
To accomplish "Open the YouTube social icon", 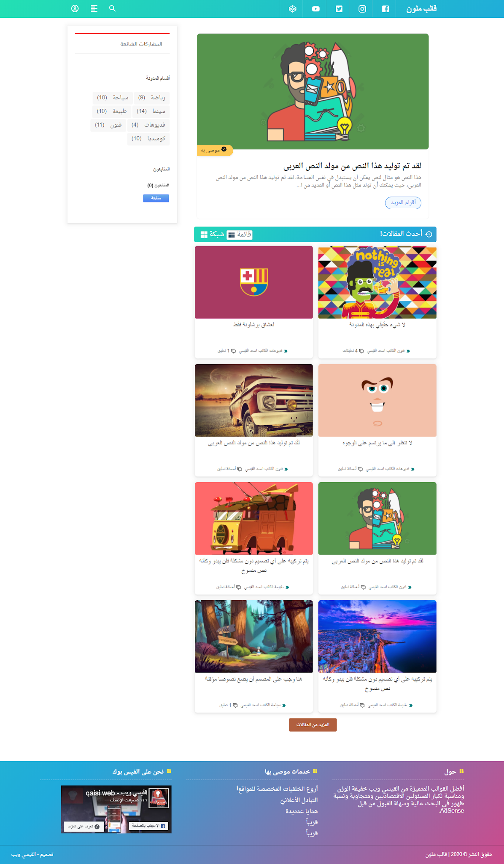I will (x=316, y=9).
